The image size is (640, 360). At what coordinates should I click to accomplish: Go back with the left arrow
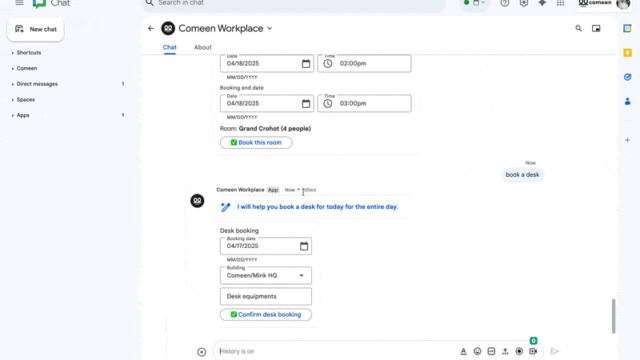click(x=151, y=29)
